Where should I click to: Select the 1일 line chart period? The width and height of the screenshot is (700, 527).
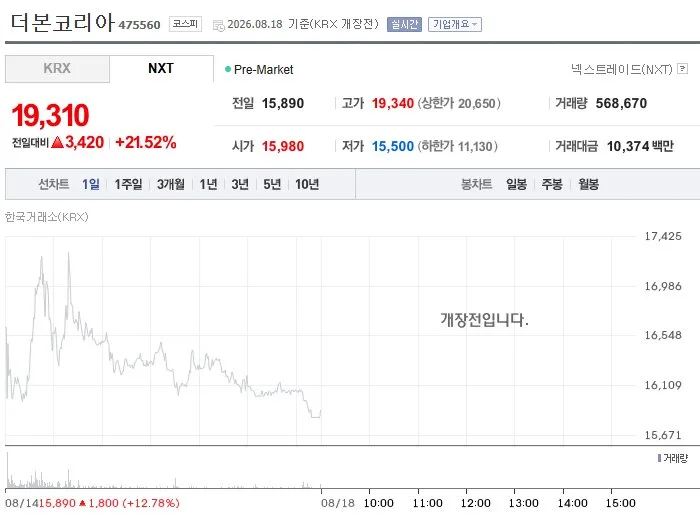[91, 184]
